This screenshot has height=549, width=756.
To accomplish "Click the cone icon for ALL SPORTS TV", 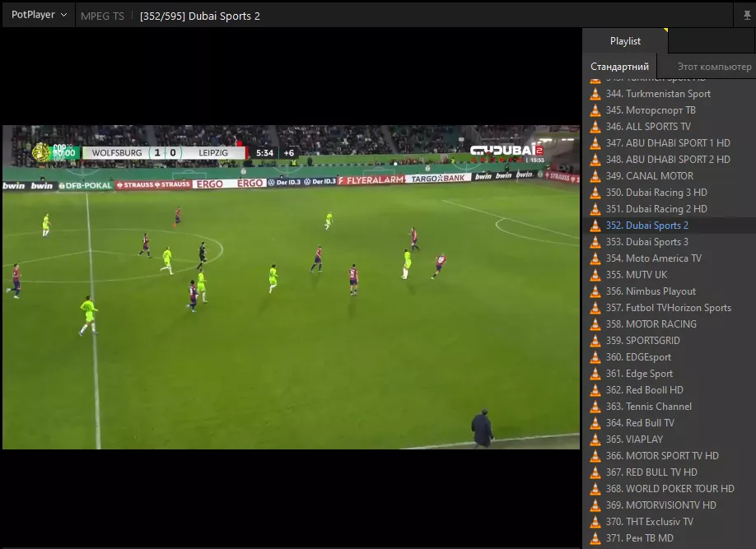I will coord(595,127).
